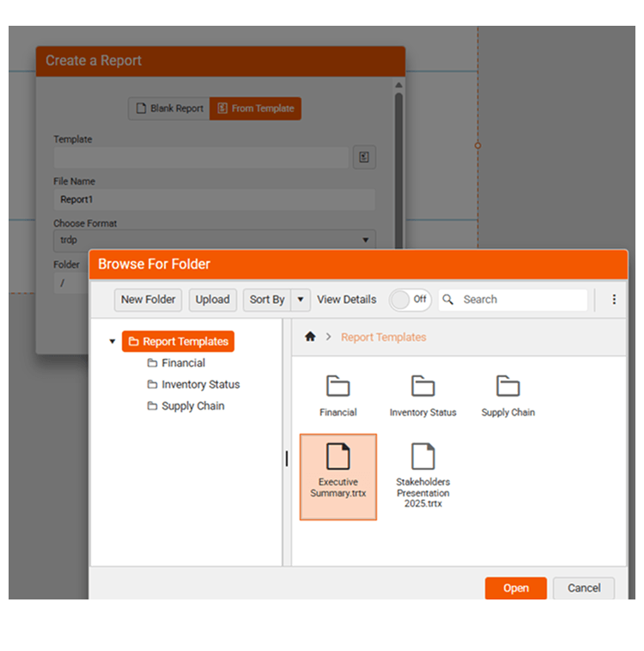644x651 pixels.
Task: Select the Inventory Status folder icon in the file pane
Action: point(422,386)
